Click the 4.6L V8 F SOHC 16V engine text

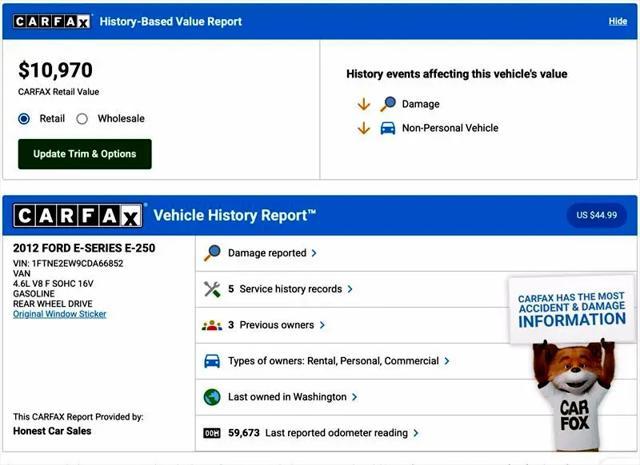[53, 283]
